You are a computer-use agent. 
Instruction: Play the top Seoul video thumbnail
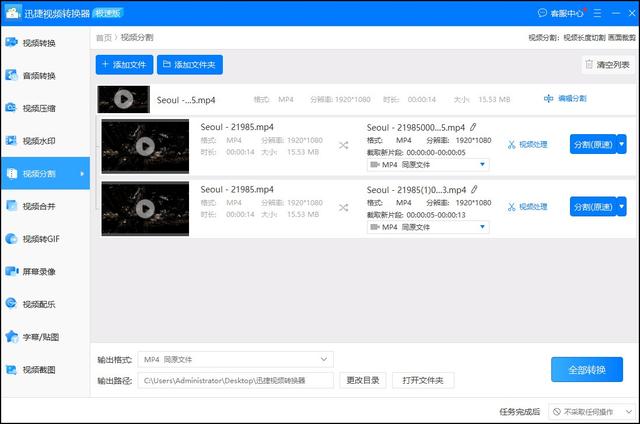(123, 99)
